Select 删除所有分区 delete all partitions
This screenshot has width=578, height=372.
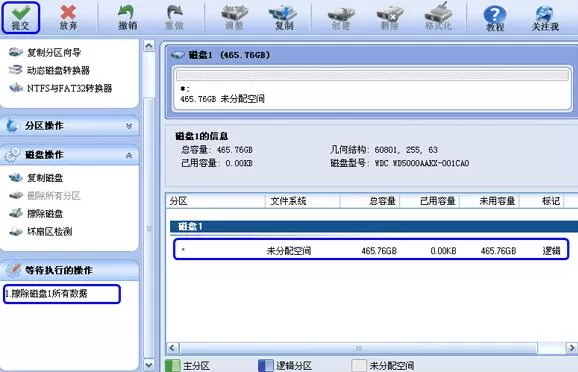(53, 196)
